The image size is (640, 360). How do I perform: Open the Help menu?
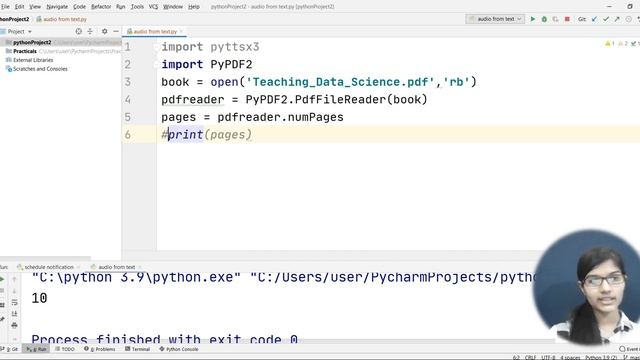point(194,7)
